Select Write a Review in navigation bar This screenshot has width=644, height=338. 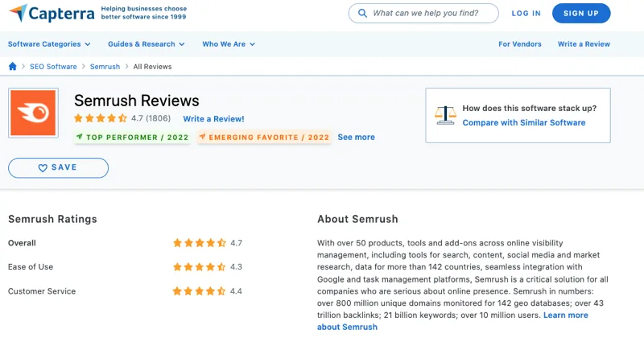(584, 44)
